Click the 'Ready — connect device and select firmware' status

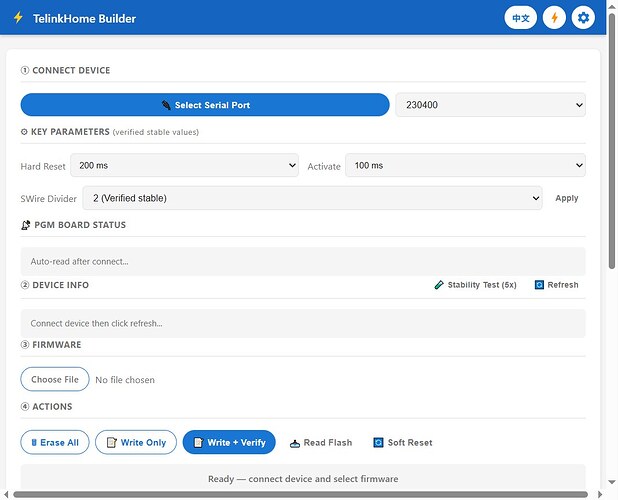(x=303, y=479)
